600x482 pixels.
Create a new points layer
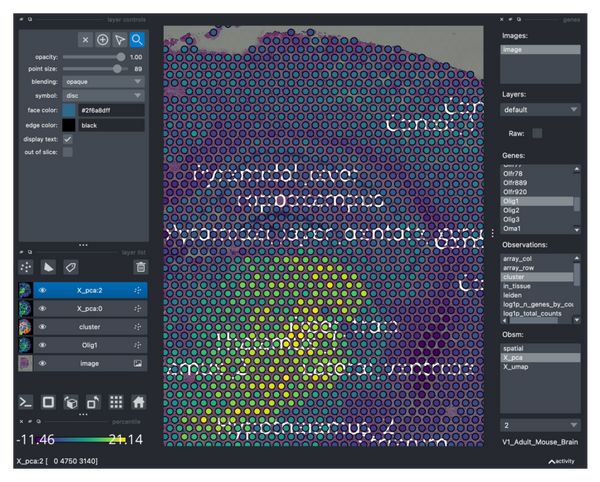click(26, 267)
